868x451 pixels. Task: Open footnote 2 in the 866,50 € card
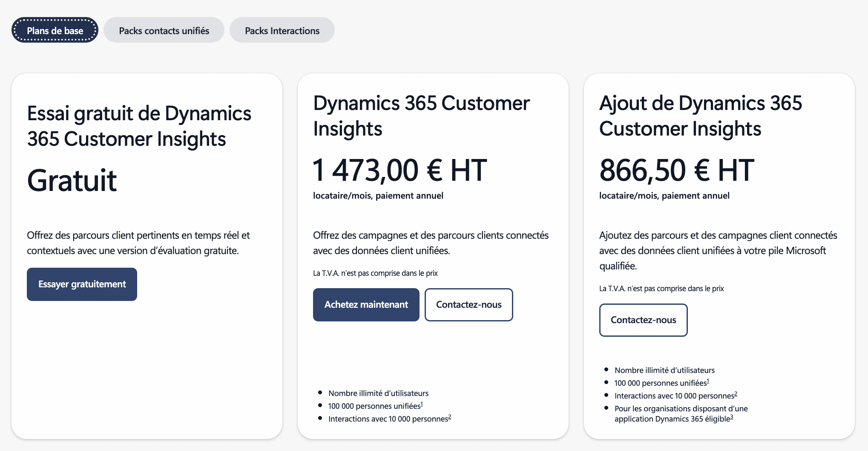pos(736,393)
